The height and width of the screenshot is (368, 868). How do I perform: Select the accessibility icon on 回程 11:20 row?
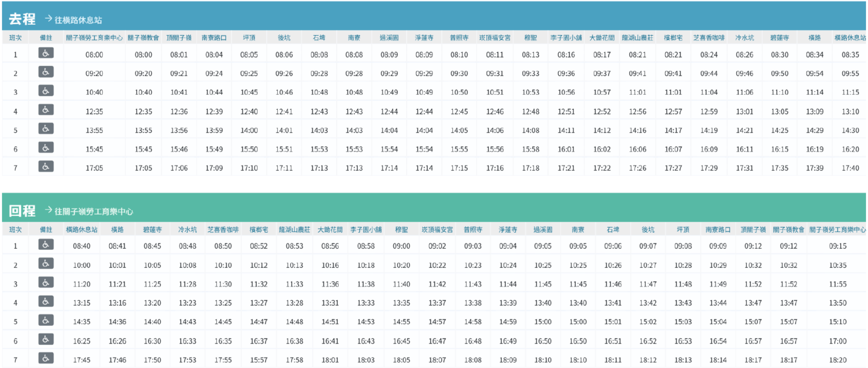pos(46,283)
